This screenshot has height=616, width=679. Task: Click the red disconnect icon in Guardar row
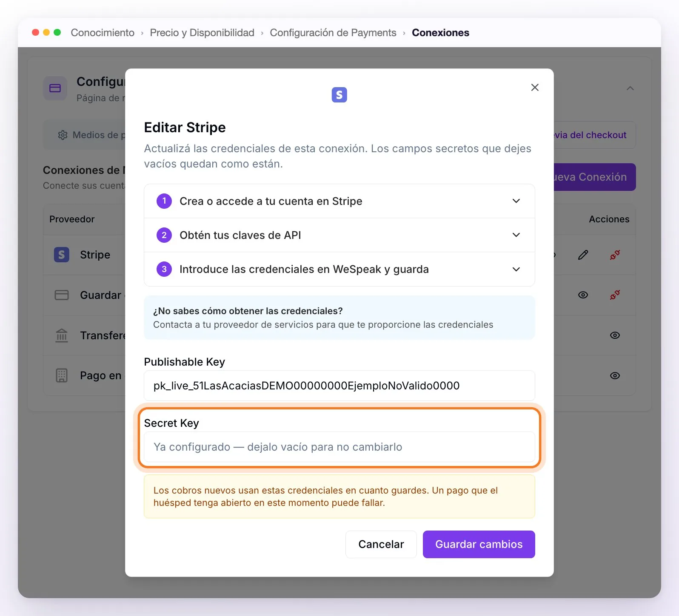[x=615, y=295]
